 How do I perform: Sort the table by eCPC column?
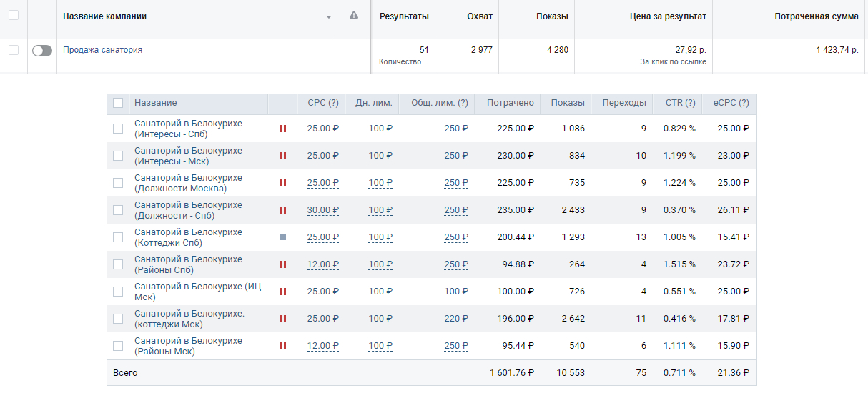731,103
